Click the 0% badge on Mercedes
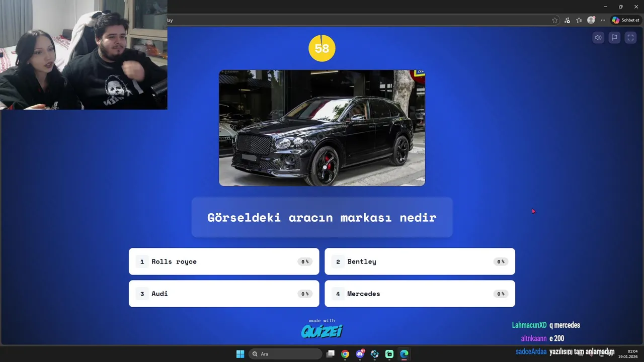644x362 pixels. (501, 294)
